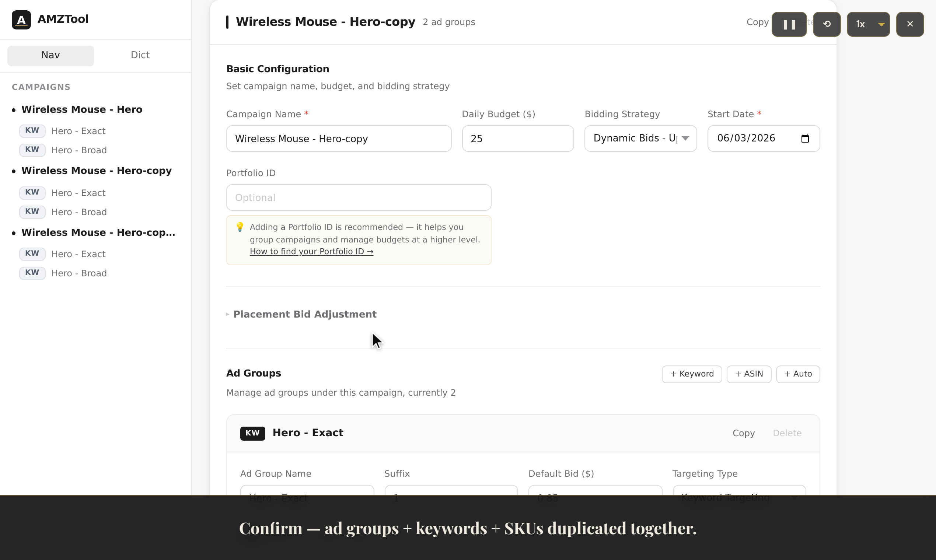
Task: Click the lightbulb tip icon
Action: (240, 227)
